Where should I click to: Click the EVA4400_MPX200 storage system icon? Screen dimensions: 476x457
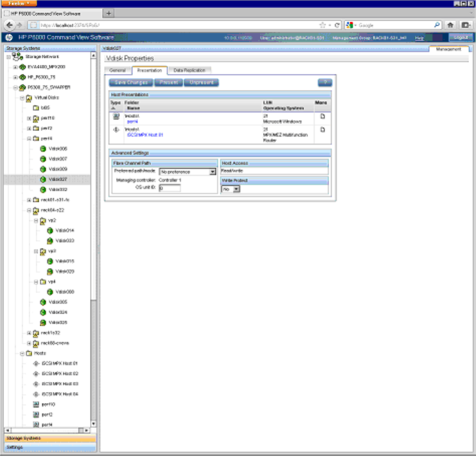(22, 67)
